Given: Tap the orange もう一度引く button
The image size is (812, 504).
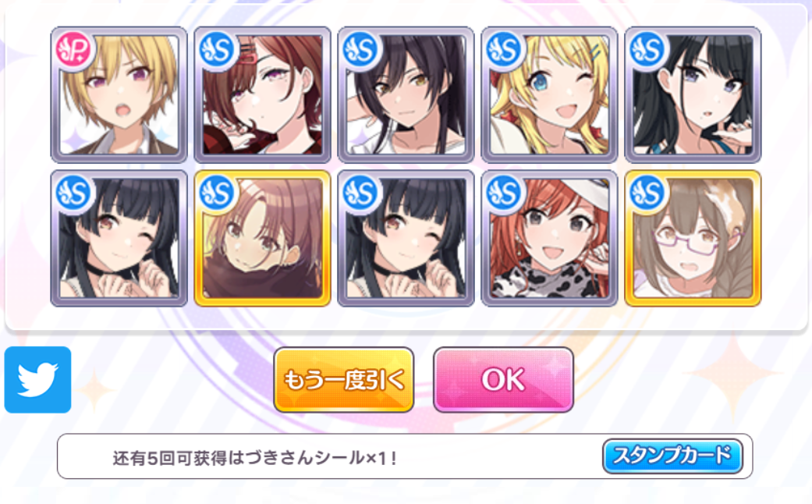Looking at the screenshot, I should (x=344, y=380).
